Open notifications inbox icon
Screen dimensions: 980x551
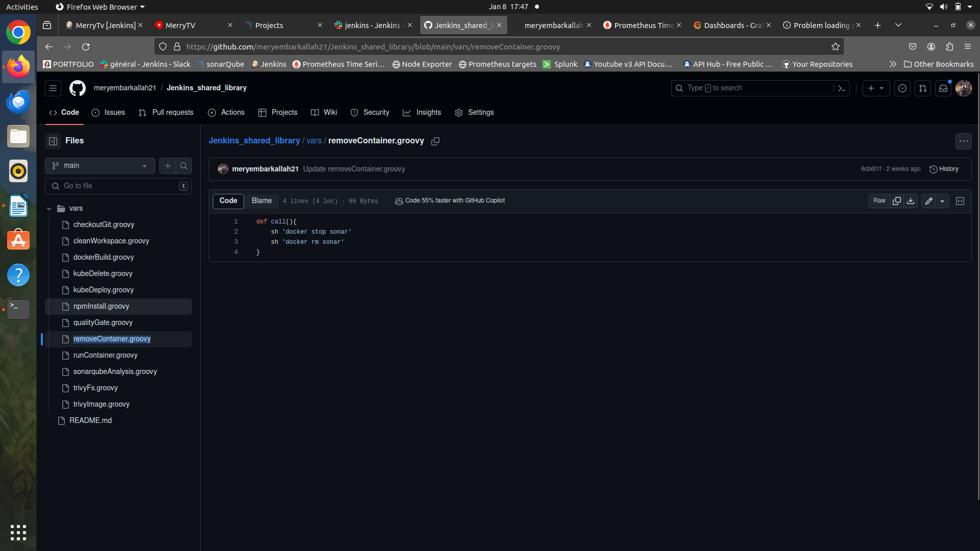point(943,88)
